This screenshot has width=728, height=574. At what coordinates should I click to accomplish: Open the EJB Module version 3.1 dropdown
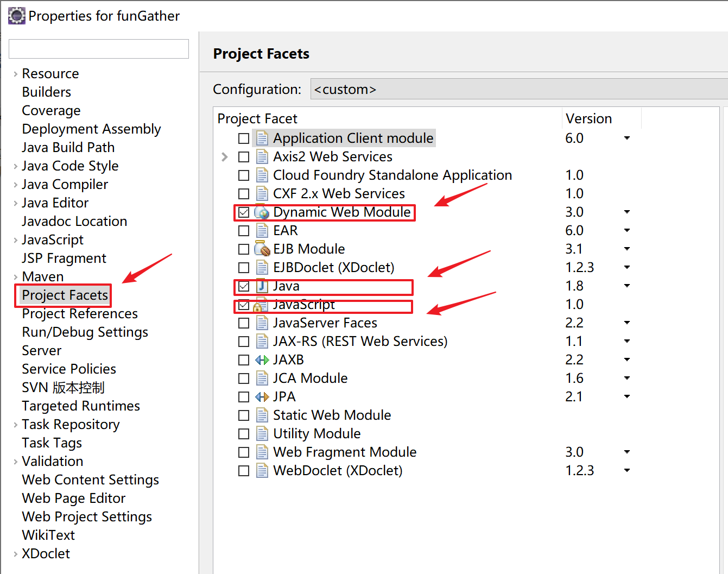(x=627, y=249)
